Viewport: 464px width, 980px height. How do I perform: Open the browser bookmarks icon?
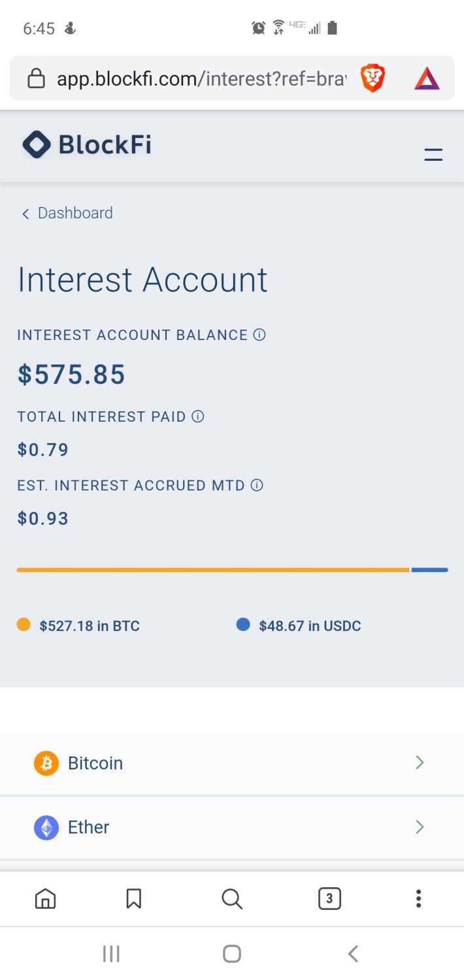pyautogui.click(x=133, y=899)
